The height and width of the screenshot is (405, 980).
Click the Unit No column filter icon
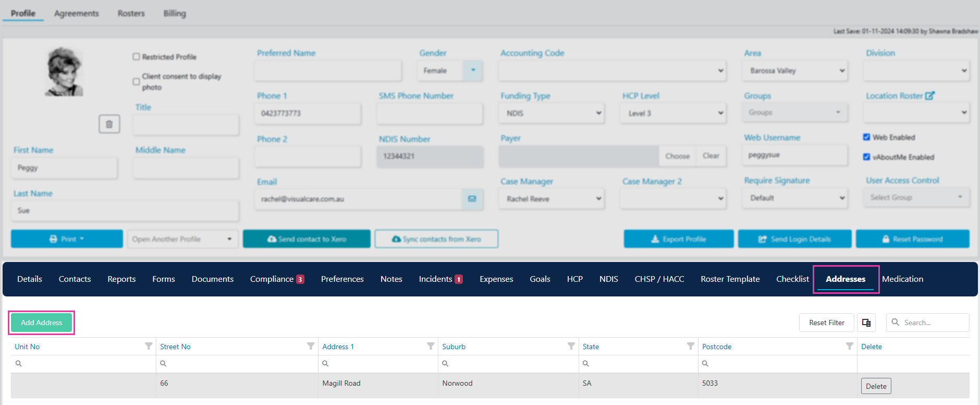click(x=149, y=346)
